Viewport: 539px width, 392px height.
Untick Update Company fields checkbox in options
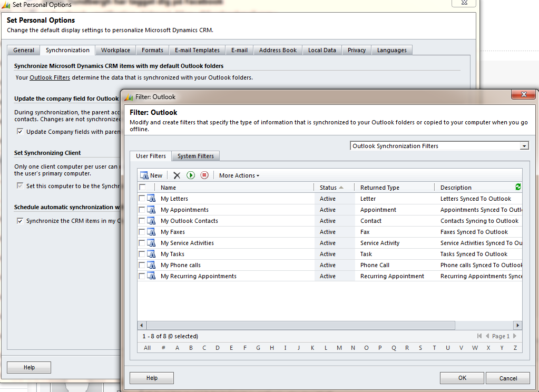click(20, 131)
